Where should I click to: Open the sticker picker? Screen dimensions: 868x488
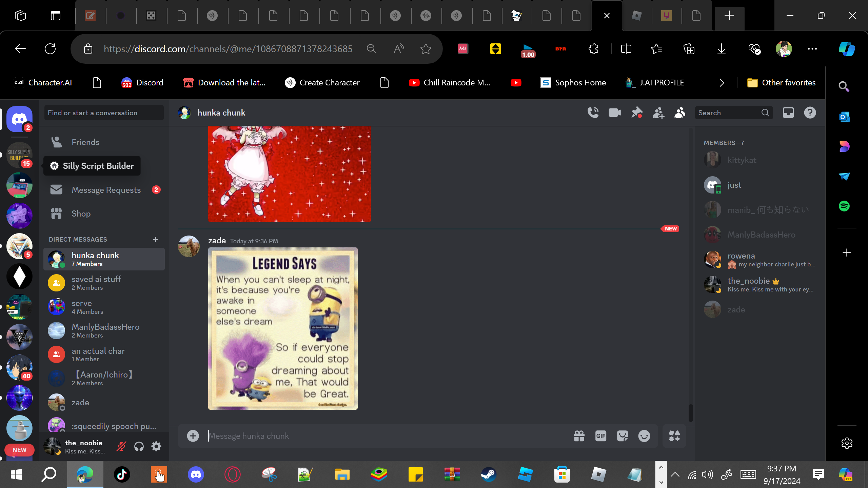pos(623,436)
